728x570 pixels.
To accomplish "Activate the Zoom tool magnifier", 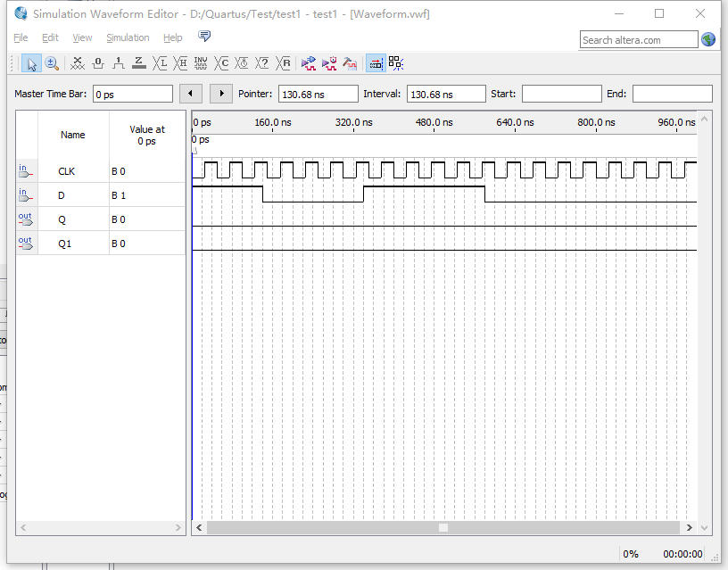I will [x=52, y=63].
